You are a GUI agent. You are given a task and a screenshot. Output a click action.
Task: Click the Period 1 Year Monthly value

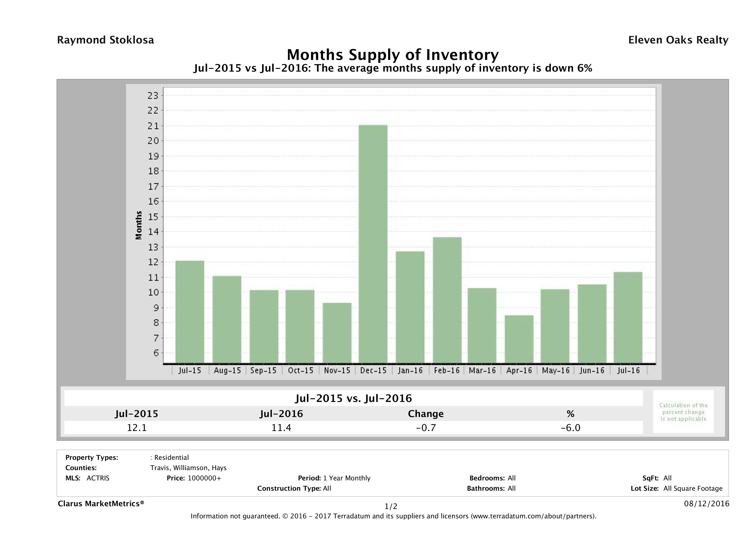coord(347,478)
